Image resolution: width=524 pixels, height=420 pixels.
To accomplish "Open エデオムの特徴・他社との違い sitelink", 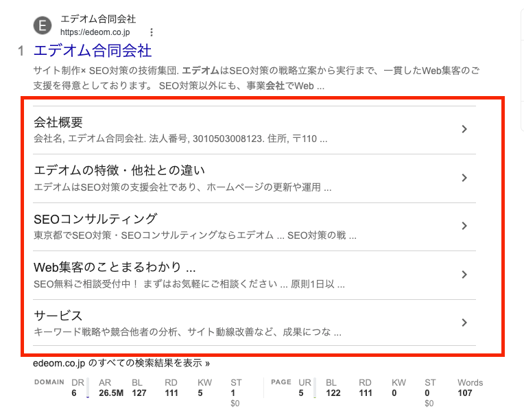I will click(119, 170).
